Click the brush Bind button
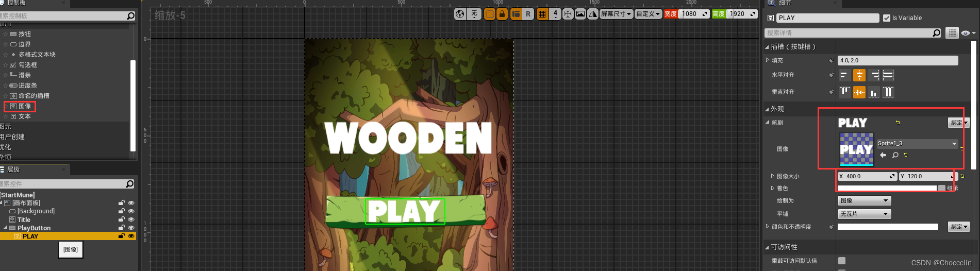This screenshot has height=271, width=980. [x=959, y=123]
